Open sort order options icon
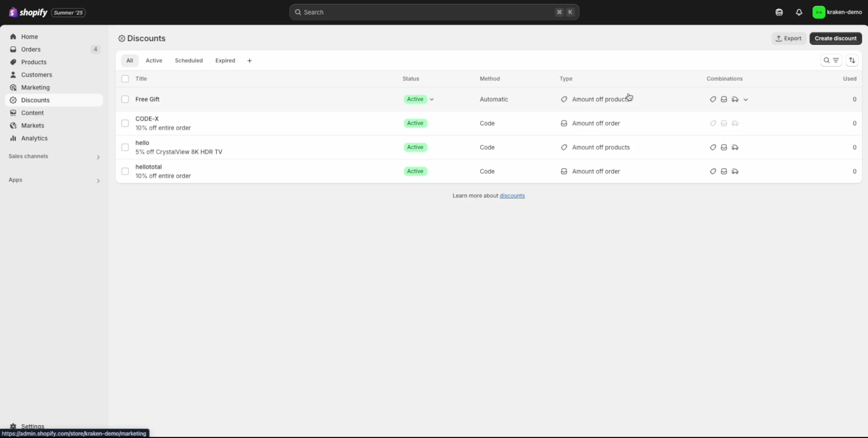Screen dimensions: 868x438 point(852,60)
